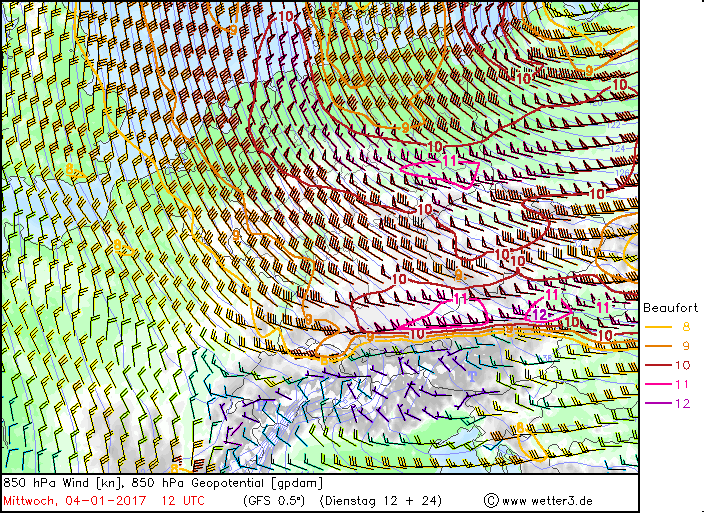The width and height of the screenshot is (704, 513).
Task: Click the 126 geopotential contour label
Action: click(x=622, y=172)
